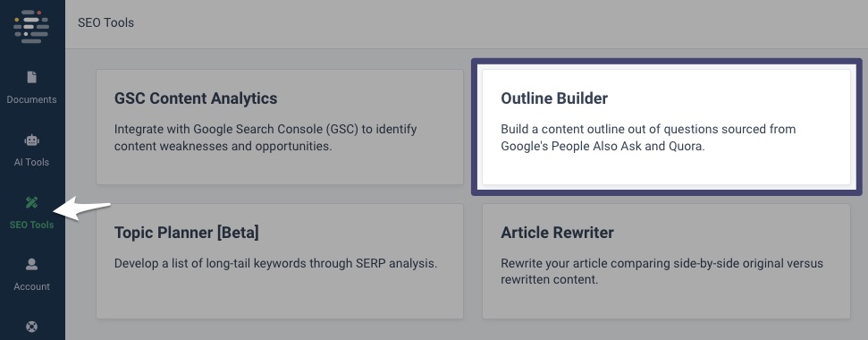Open the GSC Content Analytics card
868x340 pixels.
click(280, 127)
